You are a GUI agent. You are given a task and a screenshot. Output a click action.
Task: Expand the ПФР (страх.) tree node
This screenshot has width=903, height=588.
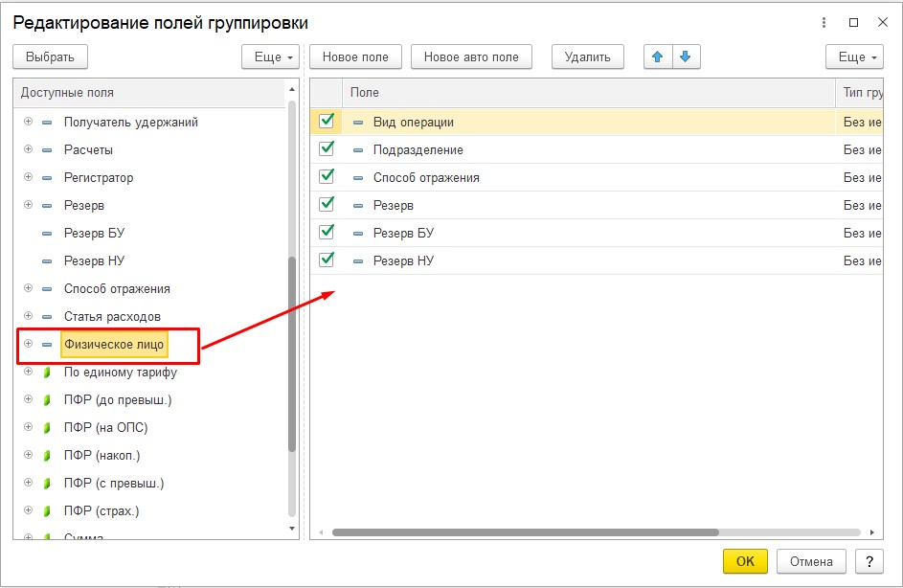28,510
